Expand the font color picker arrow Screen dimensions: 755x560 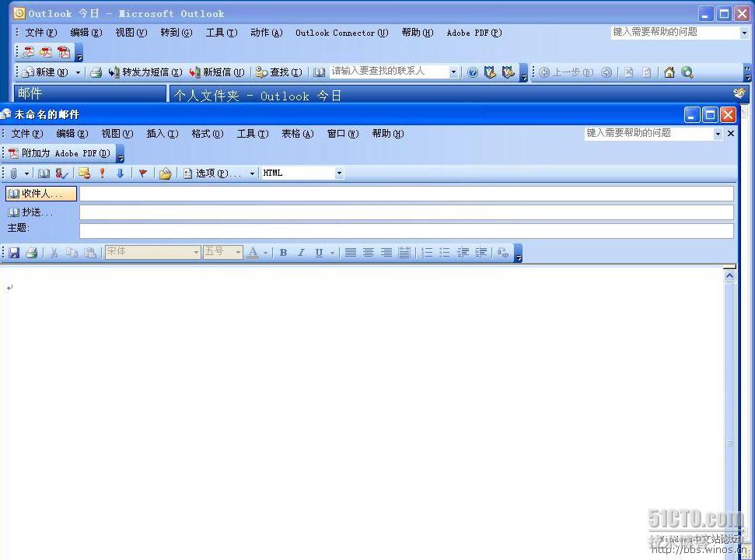[x=265, y=252]
